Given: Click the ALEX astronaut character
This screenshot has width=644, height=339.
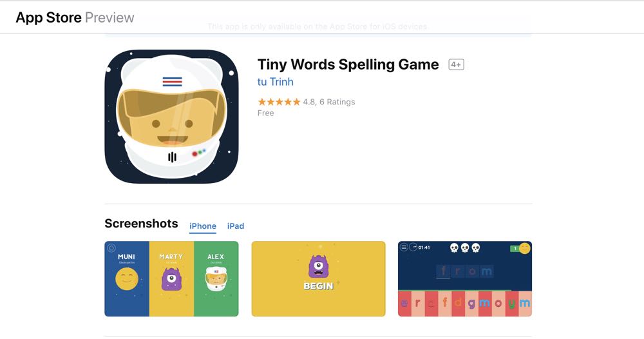Looking at the screenshot, I should [216, 278].
